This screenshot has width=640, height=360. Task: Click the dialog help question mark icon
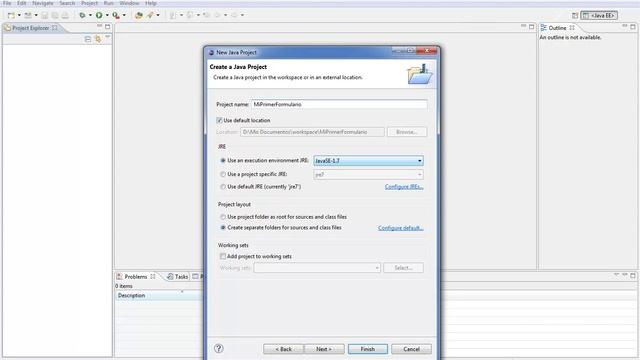point(219,348)
